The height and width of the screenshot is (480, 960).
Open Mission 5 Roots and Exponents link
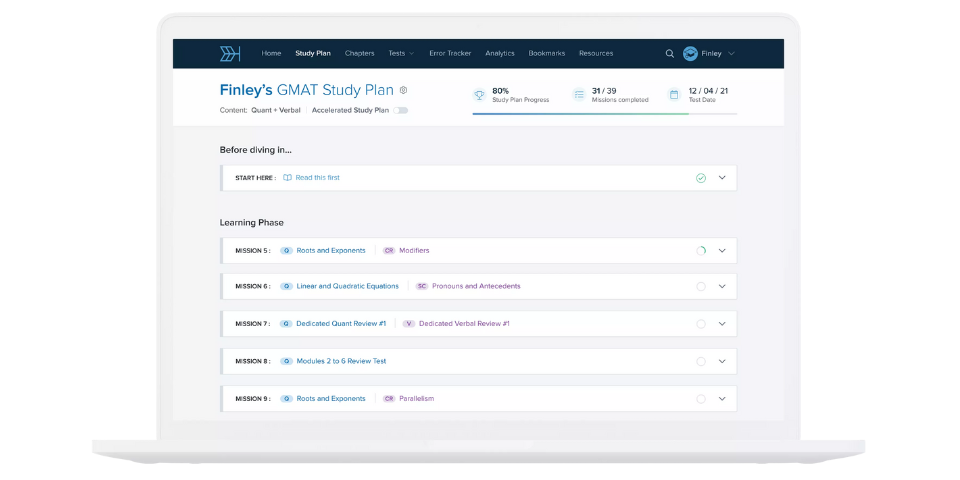click(331, 250)
